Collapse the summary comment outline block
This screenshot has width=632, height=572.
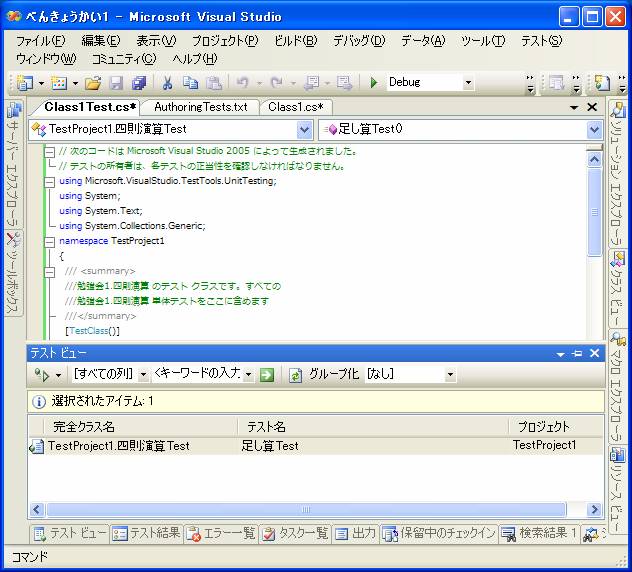(49, 271)
